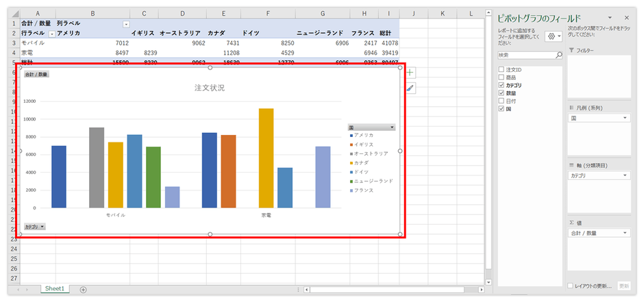Click the Chart Elements plus icon
Viewport: 644px width, 302px height.
point(410,73)
